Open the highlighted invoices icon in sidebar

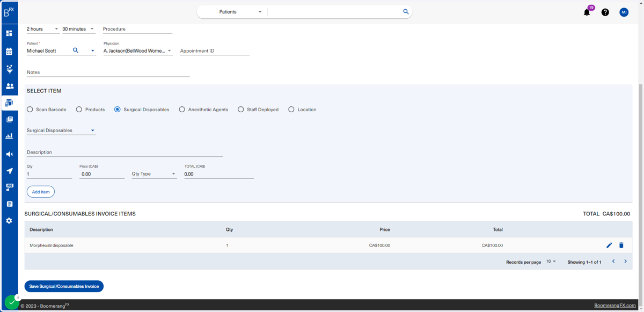click(9, 103)
